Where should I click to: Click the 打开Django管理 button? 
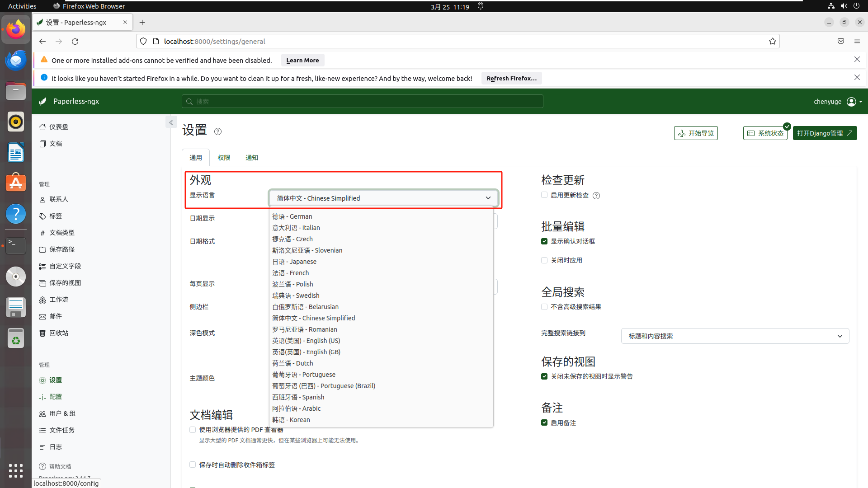pyautogui.click(x=825, y=133)
